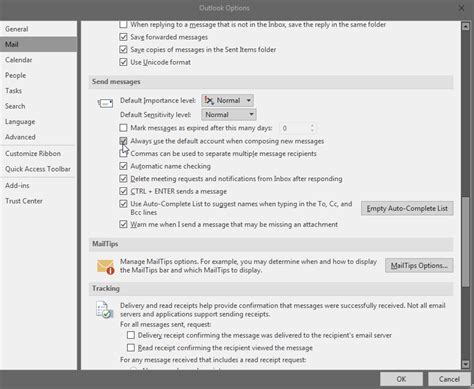This screenshot has height=389, width=474.
Task: Open the Tasks options category
Action: tap(38, 91)
